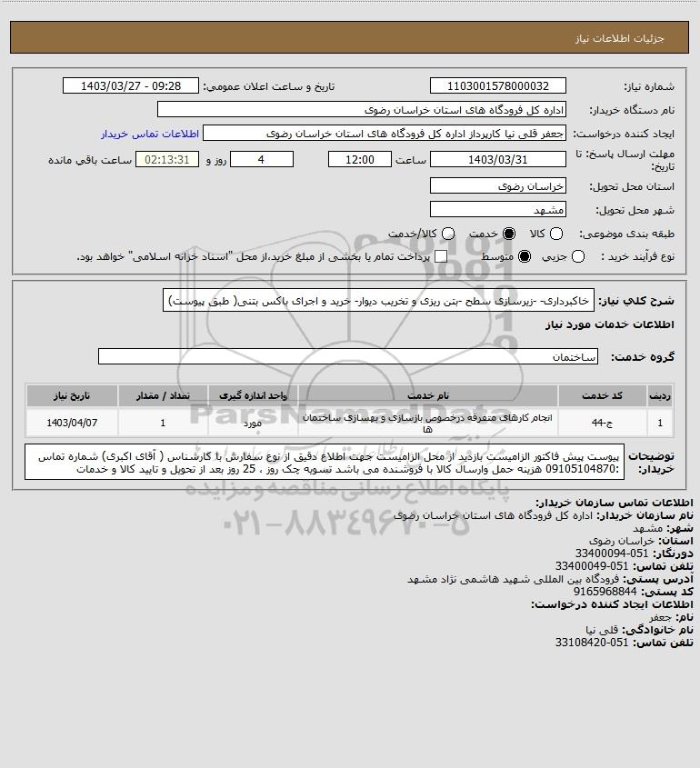This screenshot has height=768, width=700.
Task: Choose the متوسط purchase type radio
Action: [525, 256]
